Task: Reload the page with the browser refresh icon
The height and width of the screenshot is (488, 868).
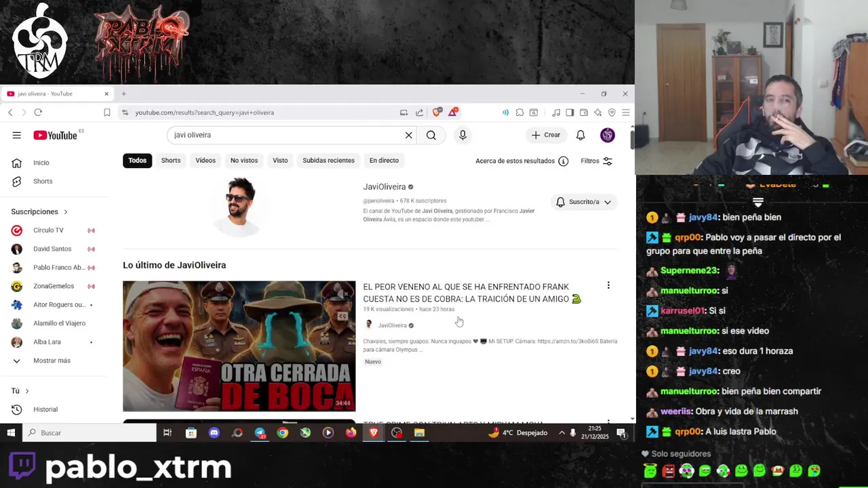Action: pyautogui.click(x=38, y=113)
